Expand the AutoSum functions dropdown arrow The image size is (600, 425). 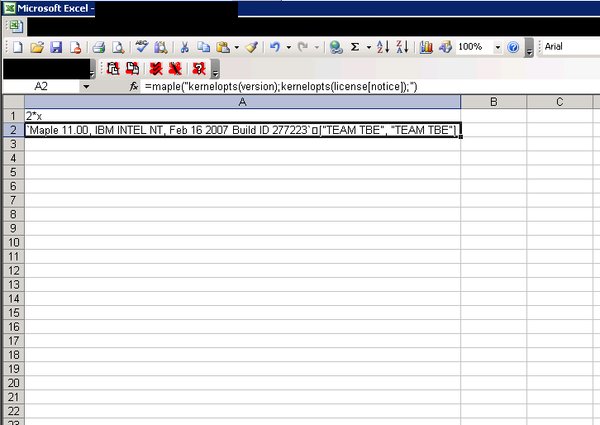tap(369, 48)
